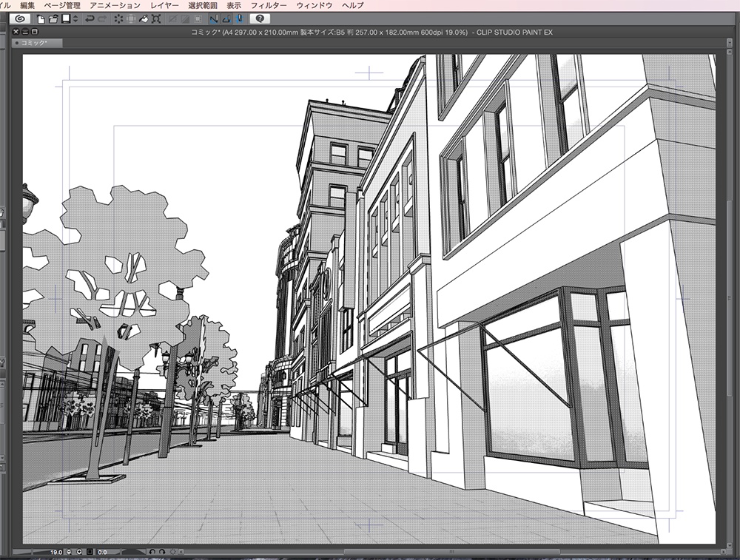
Task: Rotate canvas left
Action: 152,552
